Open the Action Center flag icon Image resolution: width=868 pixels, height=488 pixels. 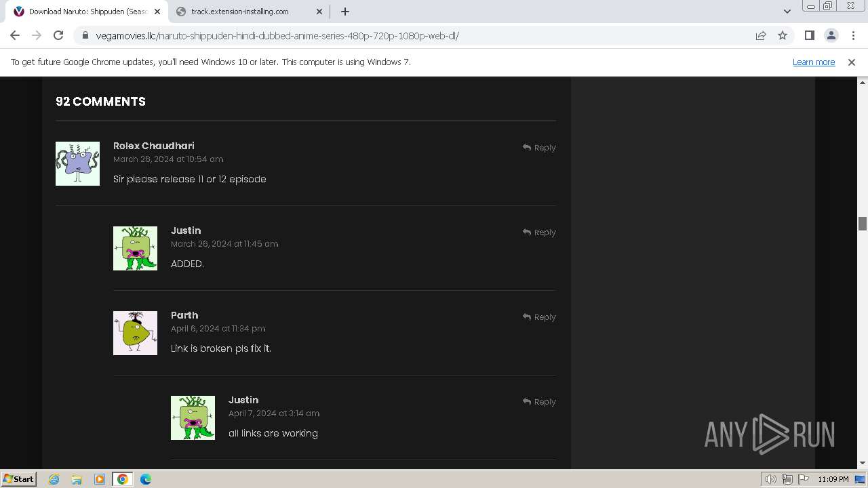point(804,479)
